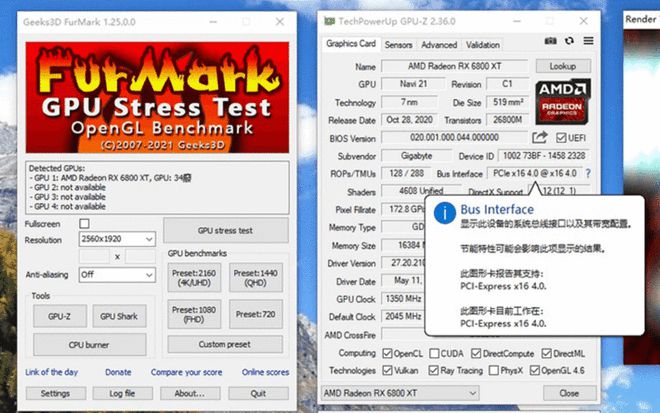The image size is (660, 413).
Task: Click the AMD Radeon Graphics logo
Action: click(x=563, y=101)
